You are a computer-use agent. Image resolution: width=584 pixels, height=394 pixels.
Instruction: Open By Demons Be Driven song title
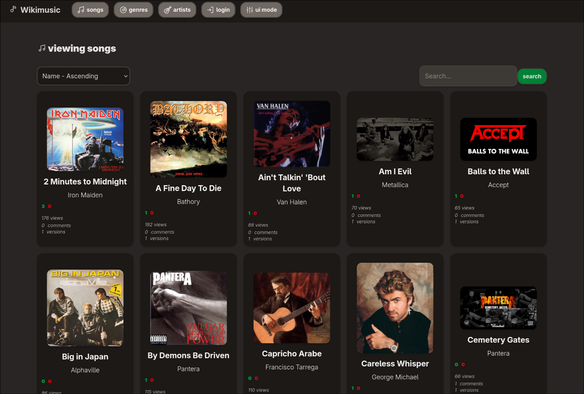[188, 356]
